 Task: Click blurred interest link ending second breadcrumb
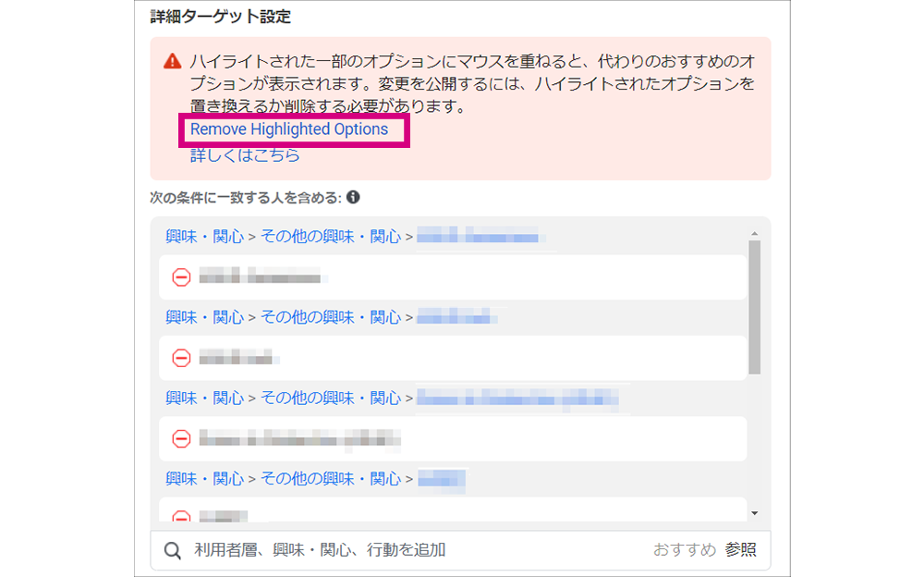(x=456, y=317)
